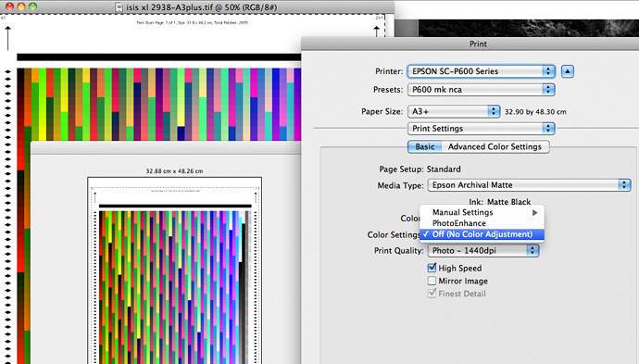Screen dimensions: 639x364
Task: Open Print Quality dropdown Photo - 1440dpi
Action: [x=483, y=250]
